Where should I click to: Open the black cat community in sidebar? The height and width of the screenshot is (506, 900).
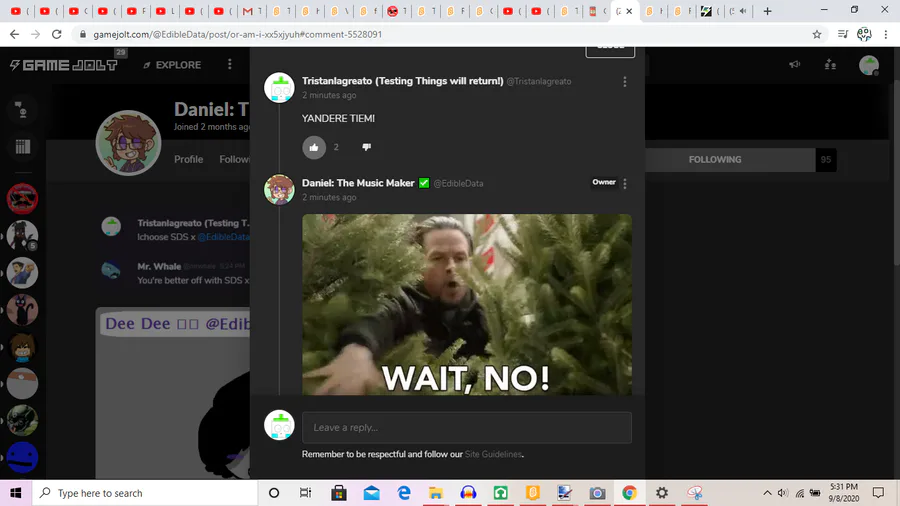coord(22,310)
